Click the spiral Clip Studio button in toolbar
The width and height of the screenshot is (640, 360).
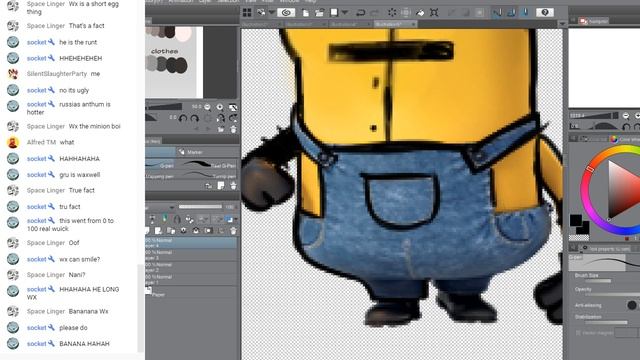[x=286, y=13]
